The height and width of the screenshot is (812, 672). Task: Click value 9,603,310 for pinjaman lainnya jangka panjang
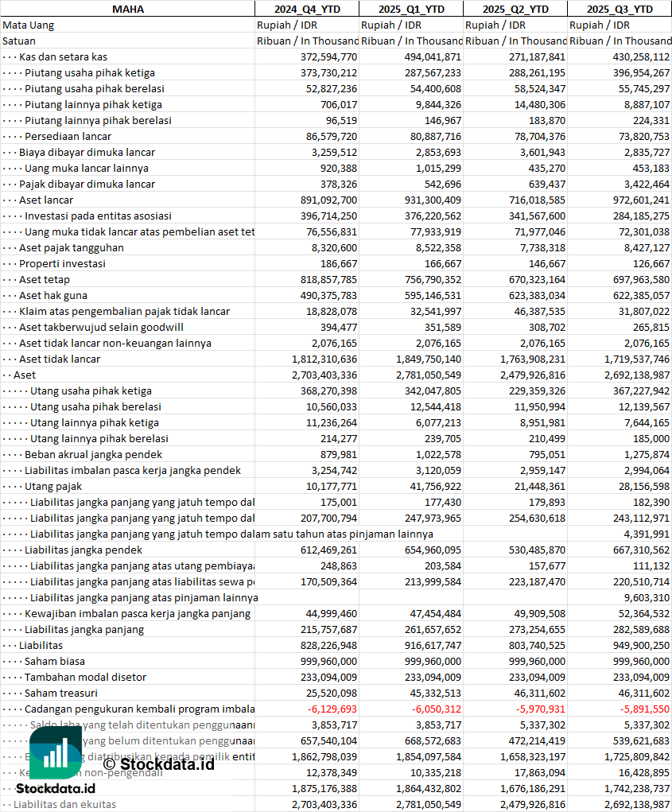(x=647, y=598)
